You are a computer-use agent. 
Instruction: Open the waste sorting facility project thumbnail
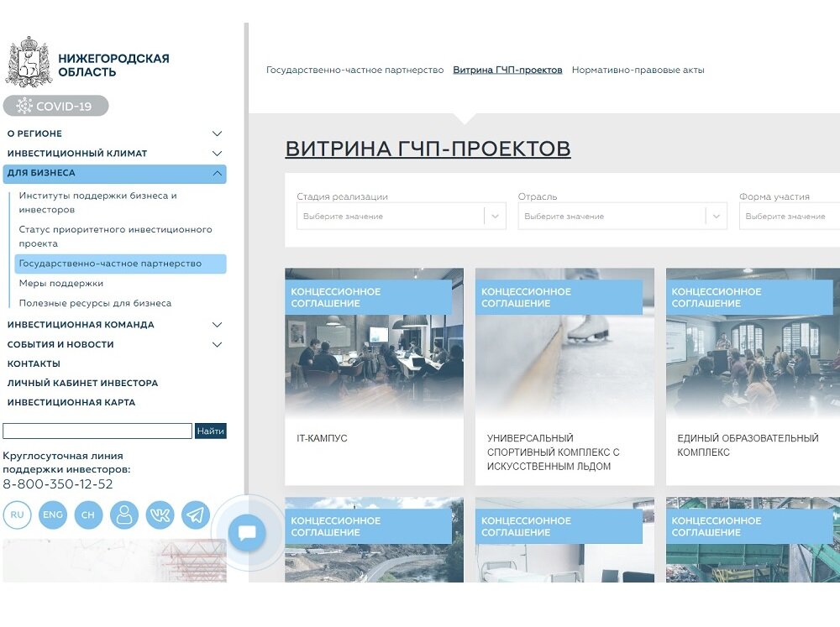pyautogui.click(x=753, y=540)
